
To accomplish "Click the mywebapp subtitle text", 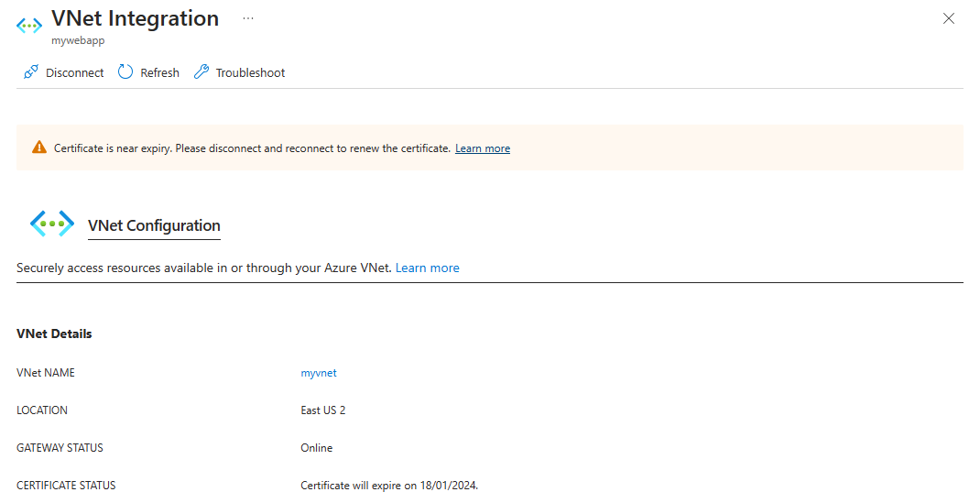I will tap(78, 40).
